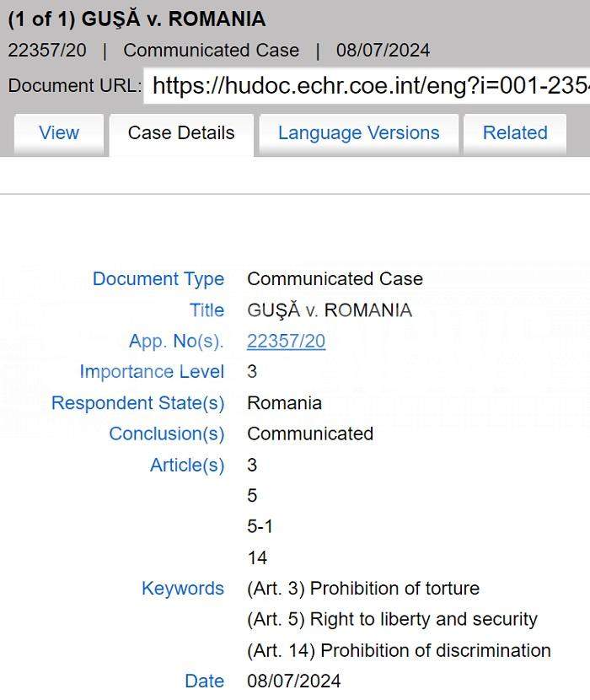Click the App. No(s). field label
The image size is (590, 700).
[x=176, y=342]
